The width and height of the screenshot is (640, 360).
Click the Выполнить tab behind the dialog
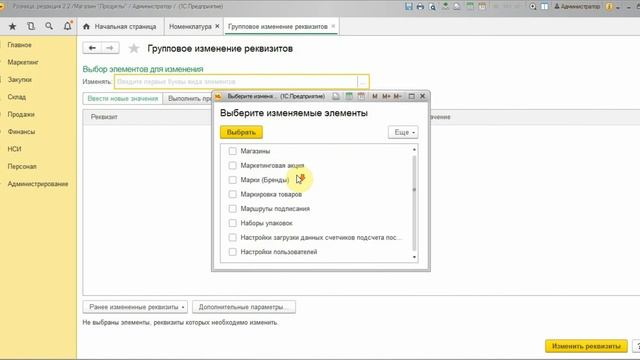click(188, 99)
